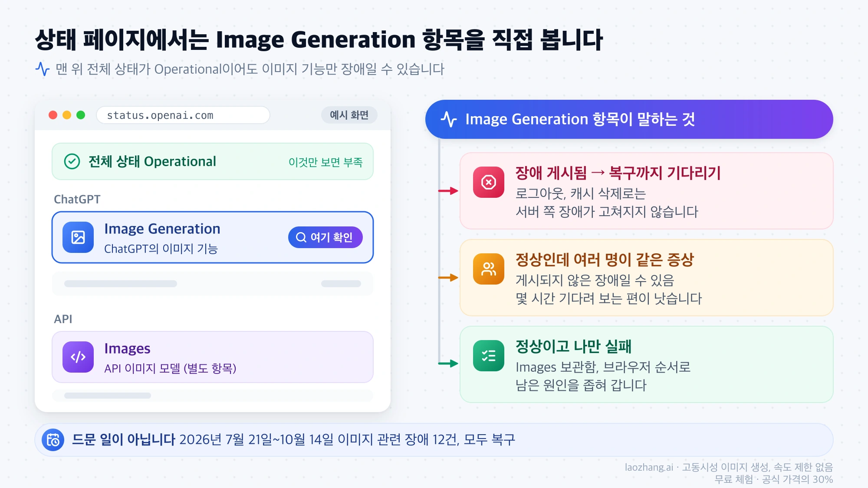868x488 pixels.
Task: Click the Image Generation 항목이 말하는 것 header
Action: [x=629, y=119]
